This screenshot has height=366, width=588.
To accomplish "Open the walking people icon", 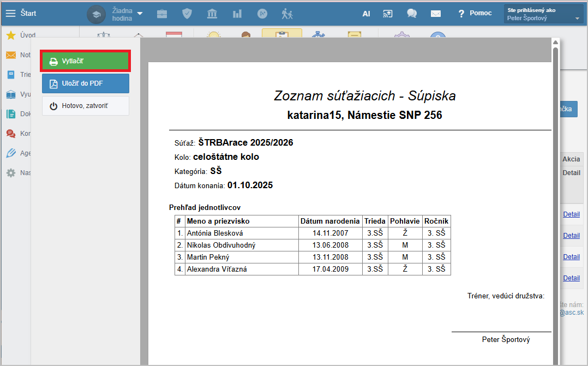I will [287, 14].
